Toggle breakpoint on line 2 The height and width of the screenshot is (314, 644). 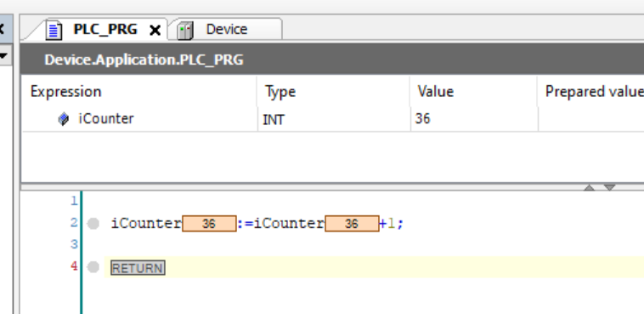pyautogui.click(x=93, y=224)
